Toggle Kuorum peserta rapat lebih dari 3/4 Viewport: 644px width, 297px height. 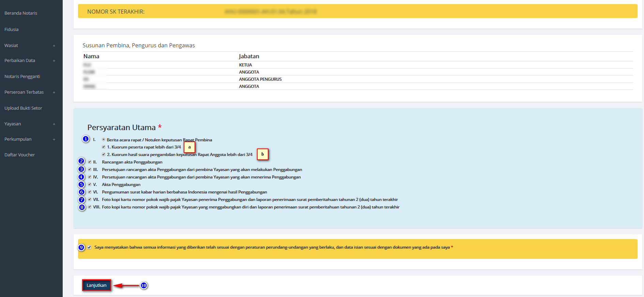104,147
